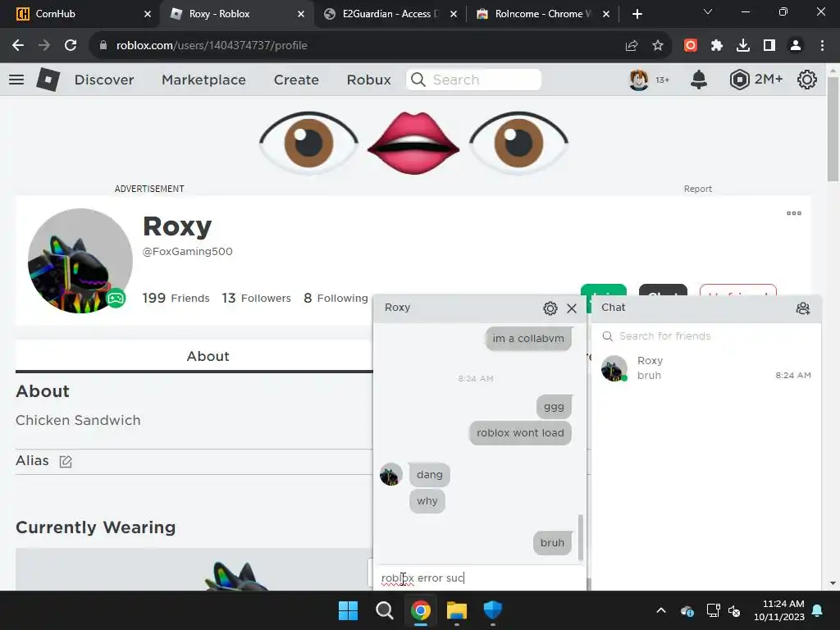Click the @FoxGaming500 username text
Image resolution: width=840 pixels, height=630 pixels.
(188, 252)
